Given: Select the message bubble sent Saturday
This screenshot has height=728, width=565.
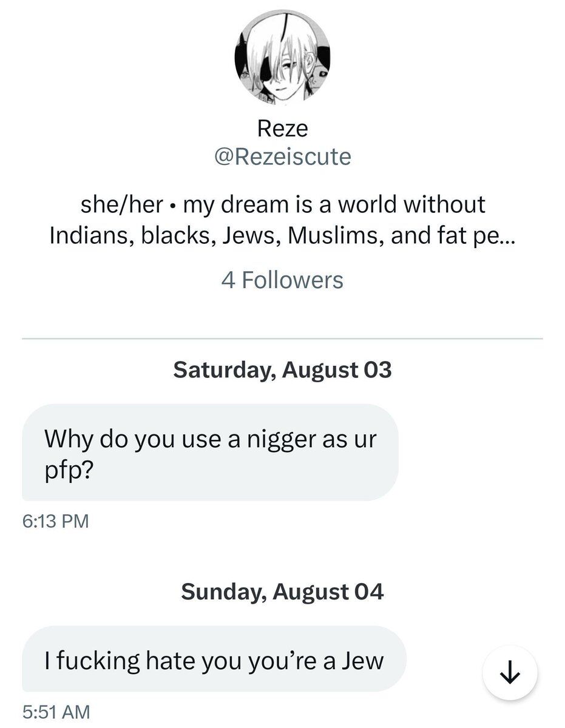Looking at the screenshot, I should [x=210, y=452].
